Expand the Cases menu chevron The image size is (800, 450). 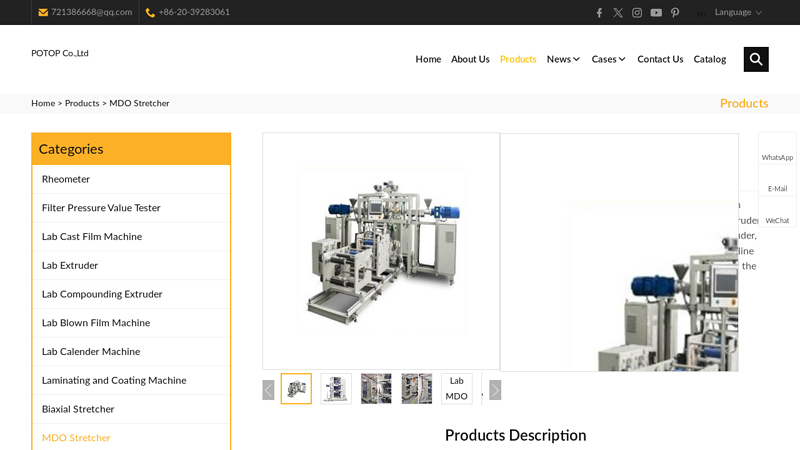pyautogui.click(x=622, y=59)
